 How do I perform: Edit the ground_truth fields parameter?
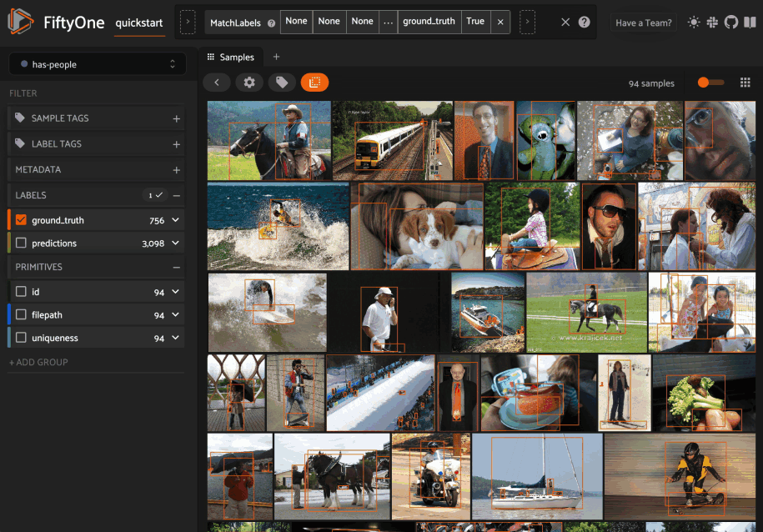(x=429, y=22)
